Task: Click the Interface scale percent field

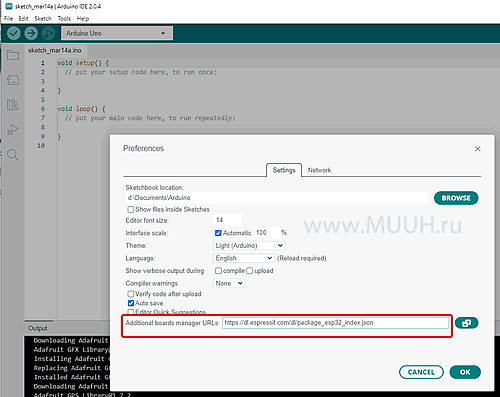Action: click(x=266, y=233)
